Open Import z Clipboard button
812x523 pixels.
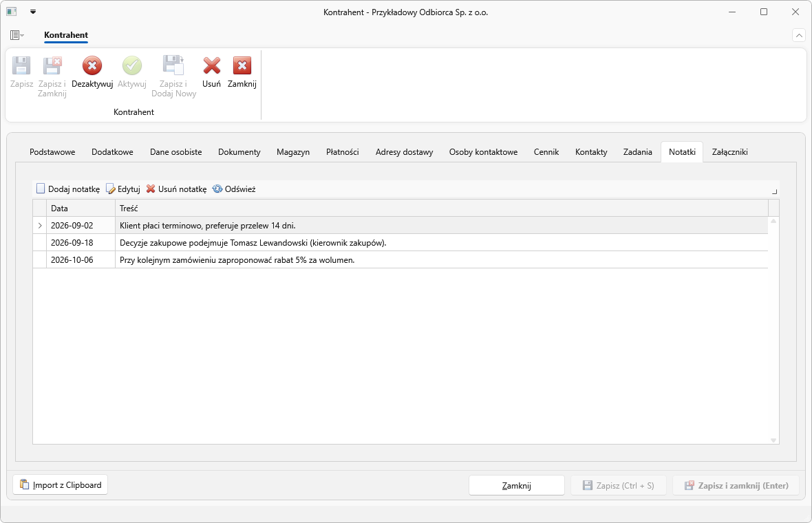60,485
